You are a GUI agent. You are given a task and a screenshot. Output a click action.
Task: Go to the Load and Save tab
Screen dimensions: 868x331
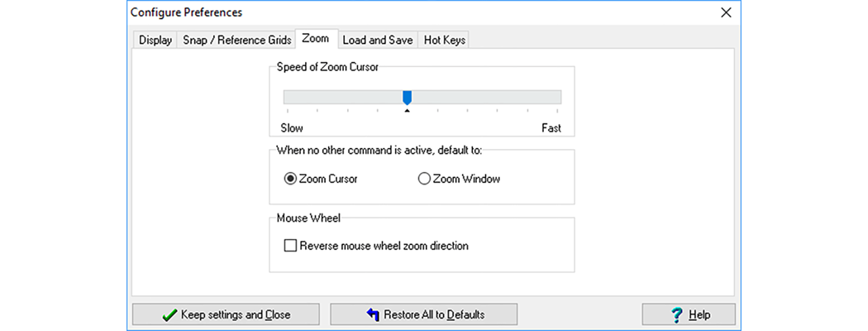click(377, 40)
